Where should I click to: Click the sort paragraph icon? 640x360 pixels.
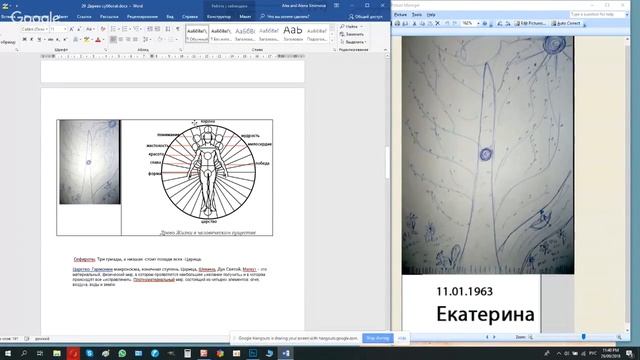pos(168,29)
